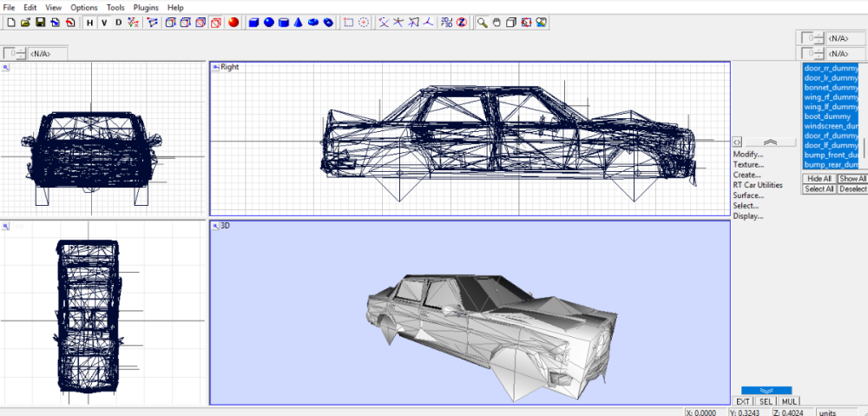Click the Hide All button
This screenshot has height=416, width=868.
click(819, 179)
